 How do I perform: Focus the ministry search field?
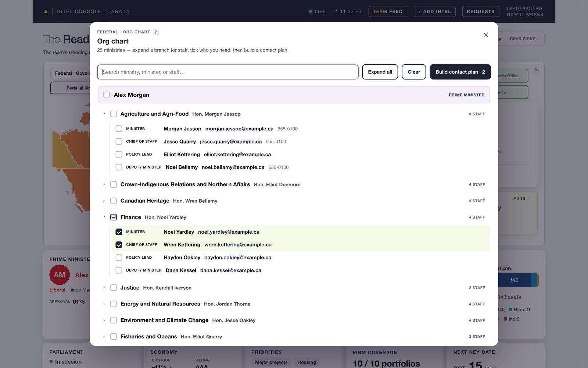point(228,72)
